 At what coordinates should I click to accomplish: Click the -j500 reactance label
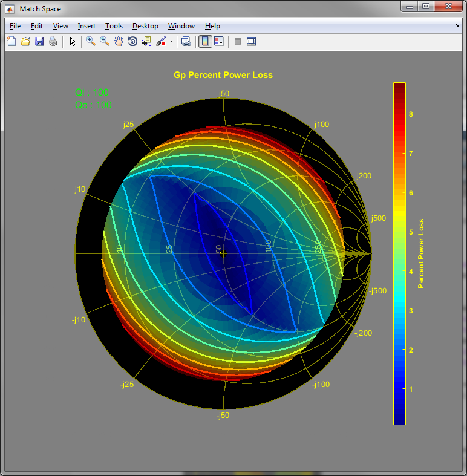(x=377, y=290)
